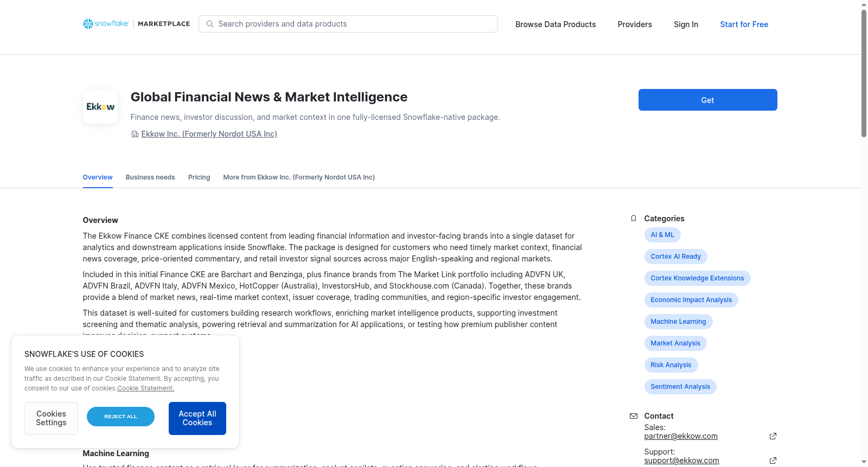
Task: Click the building icon beside Ekkow Inc.
Action: pyautogui.click(x=135, y=134)
